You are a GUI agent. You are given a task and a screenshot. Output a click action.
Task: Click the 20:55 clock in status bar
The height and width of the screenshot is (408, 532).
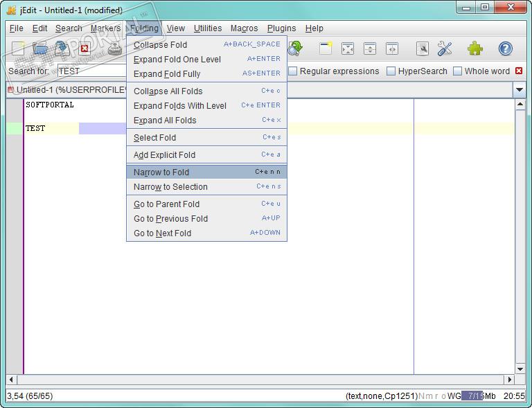tap(514, 396)
